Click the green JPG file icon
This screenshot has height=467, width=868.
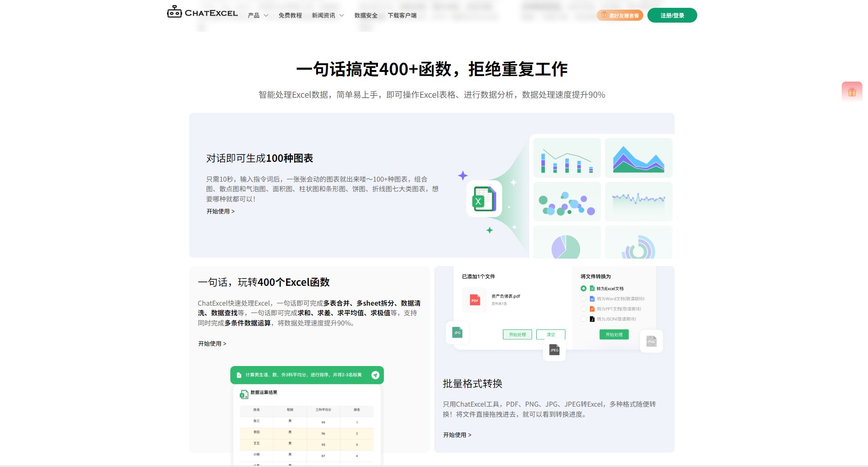pos(457,332)
